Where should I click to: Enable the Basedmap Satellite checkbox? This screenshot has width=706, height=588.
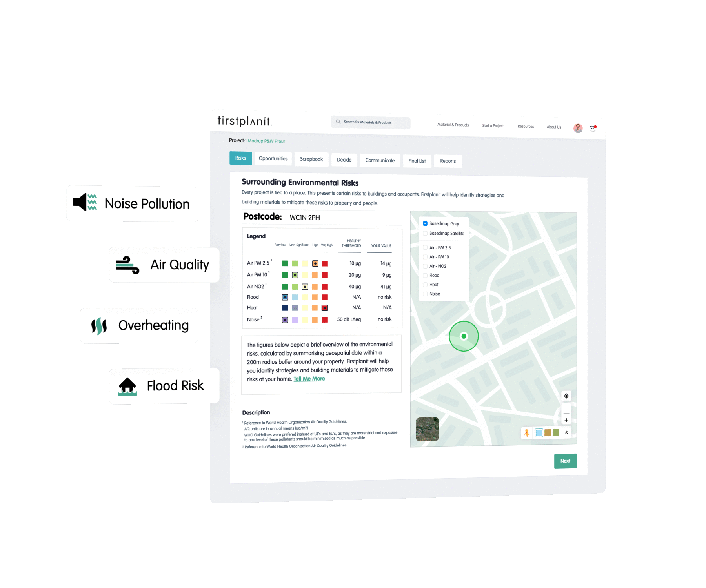point(425,233)
